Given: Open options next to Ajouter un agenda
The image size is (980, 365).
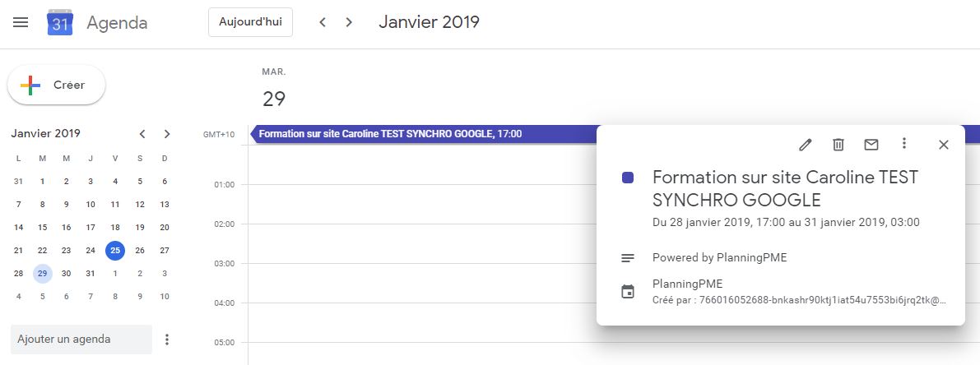Looking at the screenshot, I should point(167,340).
